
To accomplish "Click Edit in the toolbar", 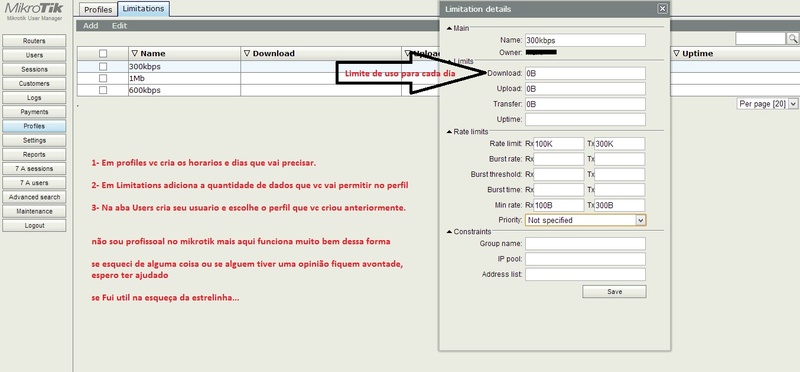I will point(119,26).
